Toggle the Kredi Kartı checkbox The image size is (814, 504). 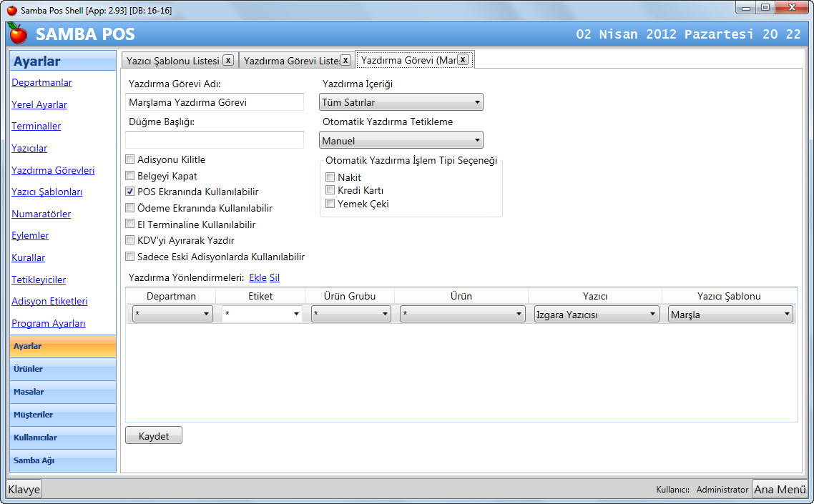coord(330,190)
